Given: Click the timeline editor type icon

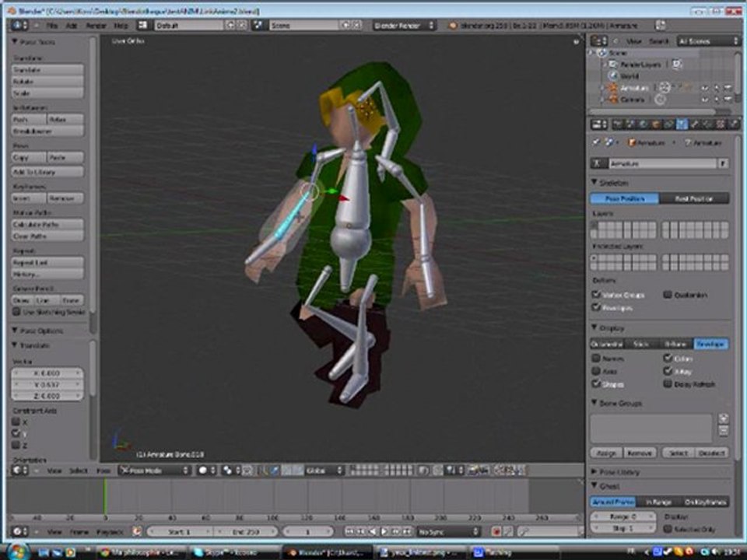Looking at the screenshot, I should [19, 531].
